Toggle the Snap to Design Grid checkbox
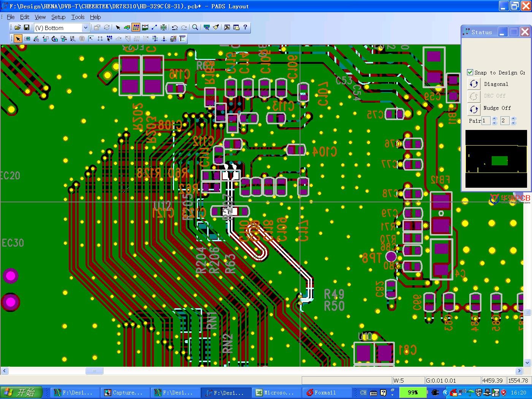 pos(470,72)
